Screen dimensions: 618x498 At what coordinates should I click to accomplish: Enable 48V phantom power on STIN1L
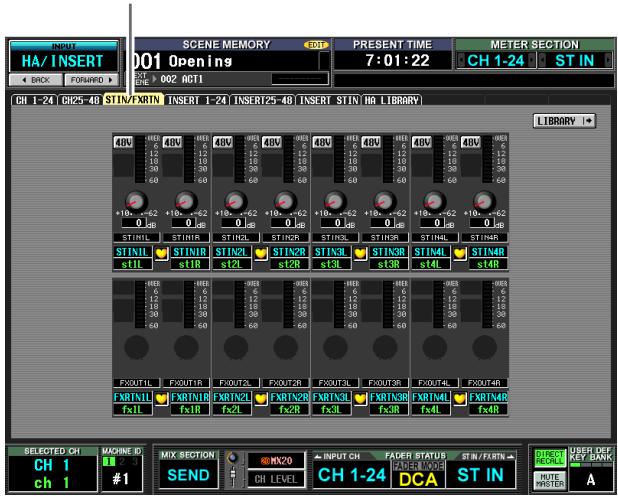pos(123,142)
